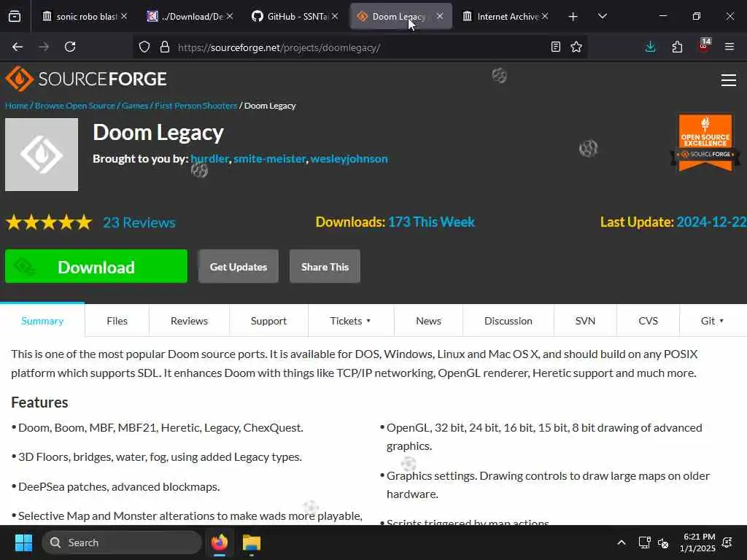Follow the Browse Open Source breadcrumb
The width and height of the screenshot is (747, 560).
(75, 106)
